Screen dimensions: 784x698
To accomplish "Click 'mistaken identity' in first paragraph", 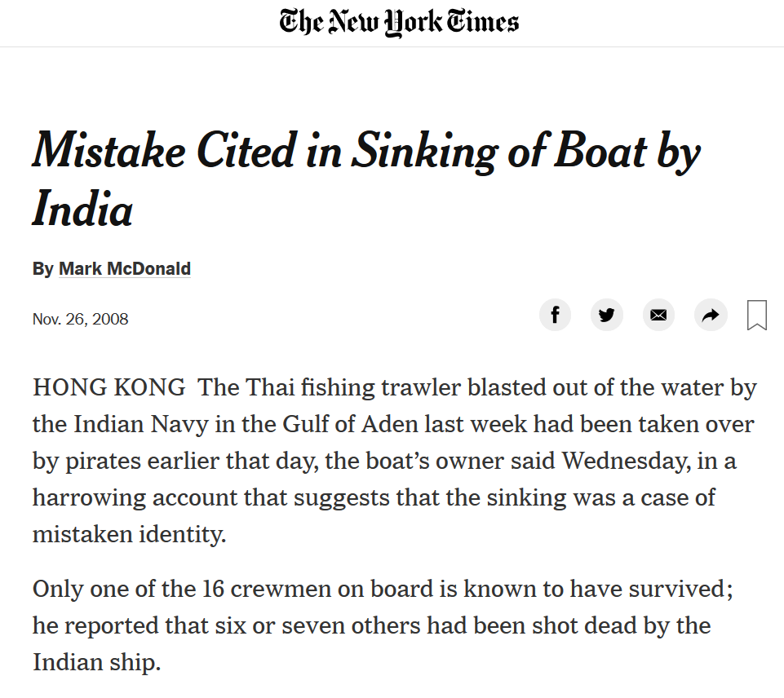I will [x=129, y=534].
